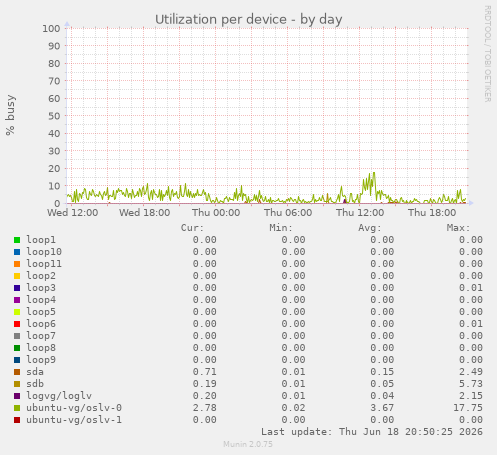Click the Avg: column header

(370, 228)
